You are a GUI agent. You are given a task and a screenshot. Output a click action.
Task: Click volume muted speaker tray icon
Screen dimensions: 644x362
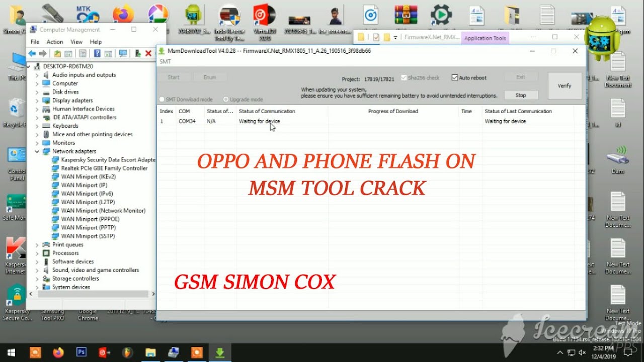point(583,352)
